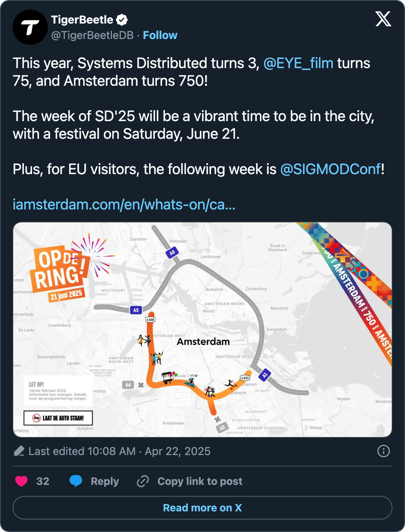Click Copy link to post text

[x=200, y=481]
